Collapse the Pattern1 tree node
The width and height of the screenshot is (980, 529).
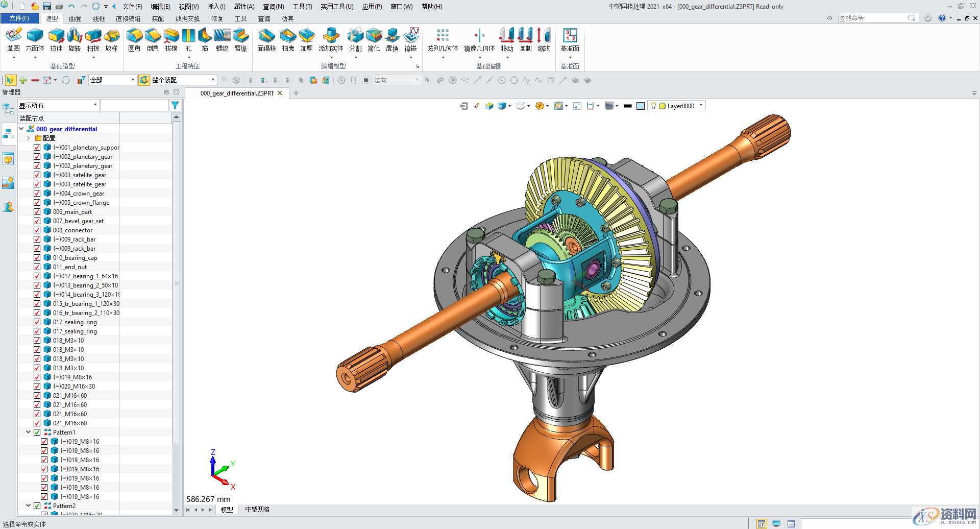(29, 432)
